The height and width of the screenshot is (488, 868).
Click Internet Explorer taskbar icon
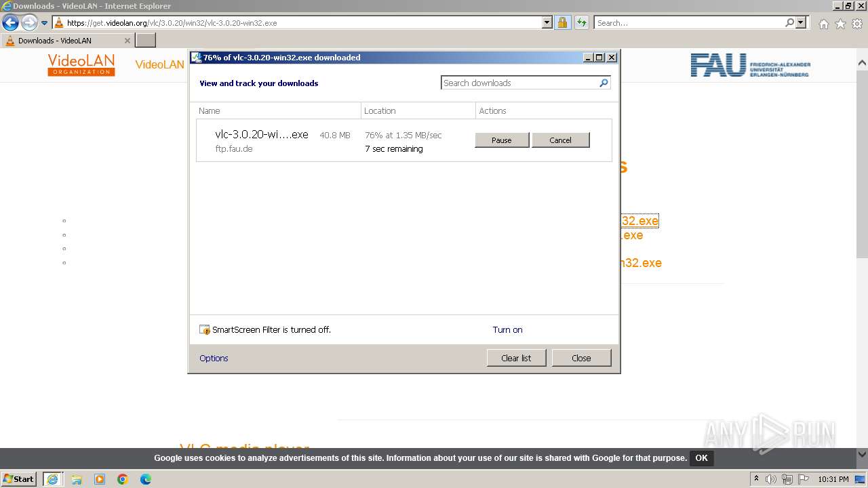point(53,479)
